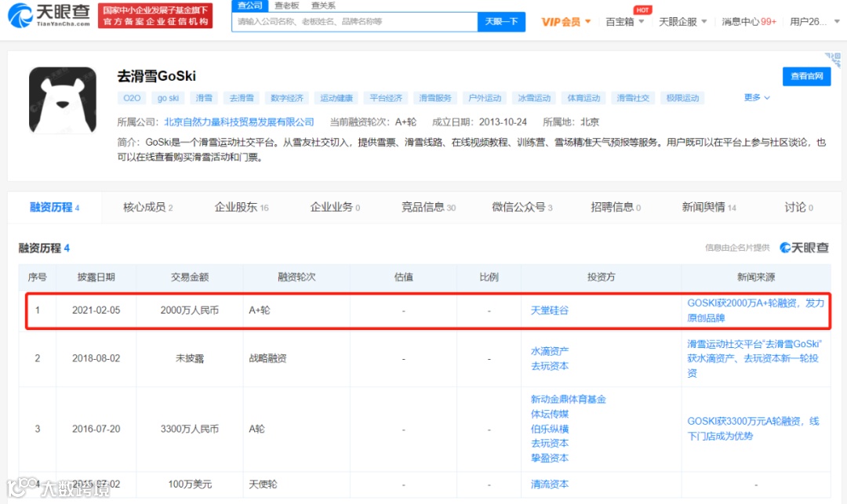Open investor link 伯乐纵横
The height and width of the screenshot is (504, 847).
[549, 429]
